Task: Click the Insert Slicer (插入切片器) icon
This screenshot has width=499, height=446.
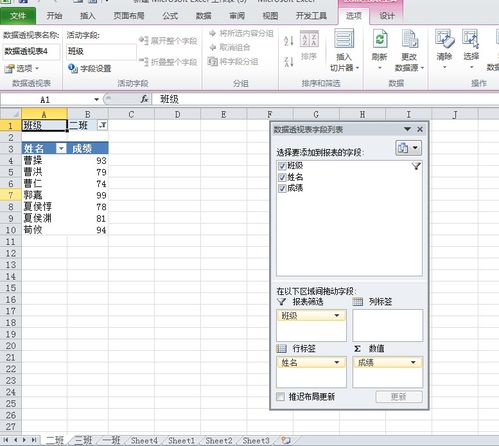Action: pyautogui.click(x=344, y=39)
